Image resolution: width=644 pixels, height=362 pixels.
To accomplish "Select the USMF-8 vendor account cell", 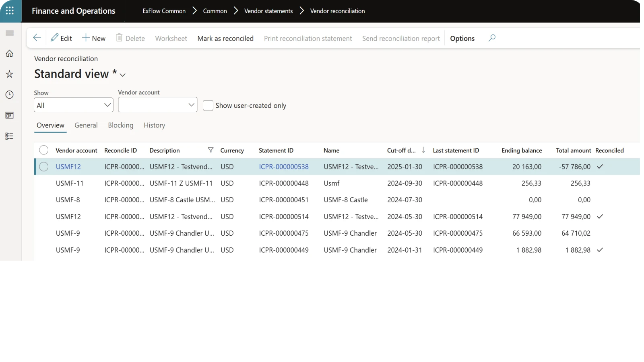I will point(68,200).
